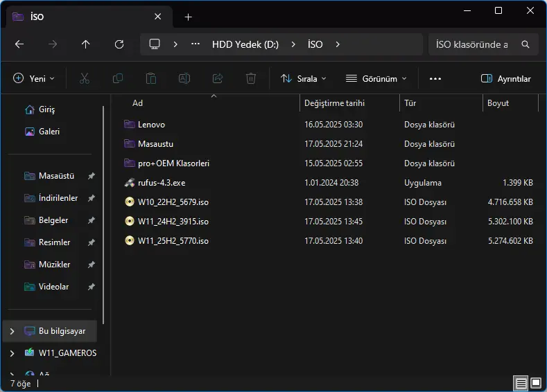
Task: Expand the chevron after HDD Yedek (D:)
Action: coord(293,44)
